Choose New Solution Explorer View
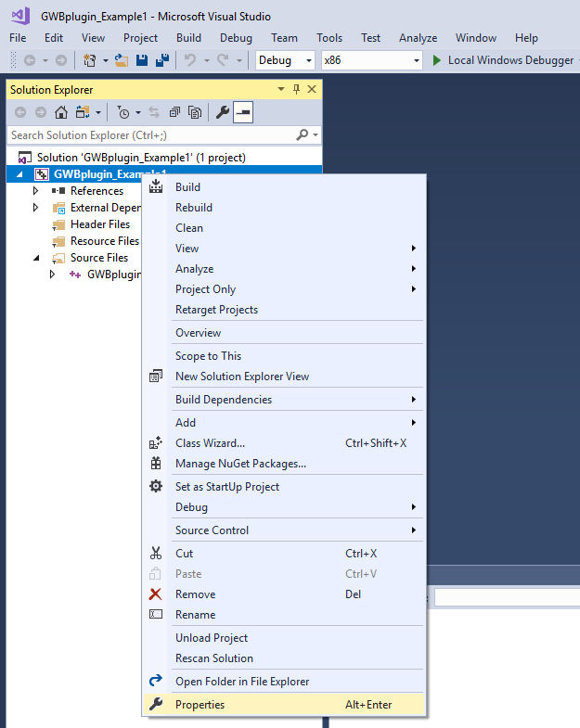The image size is (580, 728). click(x=284, y=377)
